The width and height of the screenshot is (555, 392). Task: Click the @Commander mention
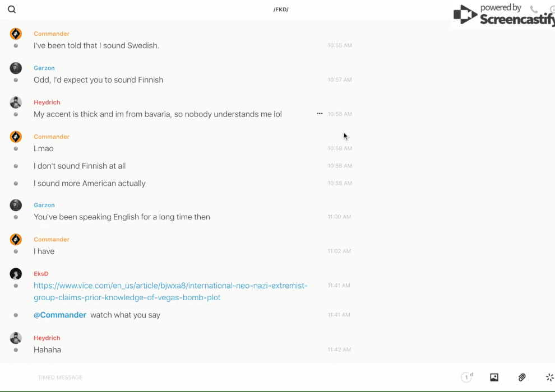60,315
